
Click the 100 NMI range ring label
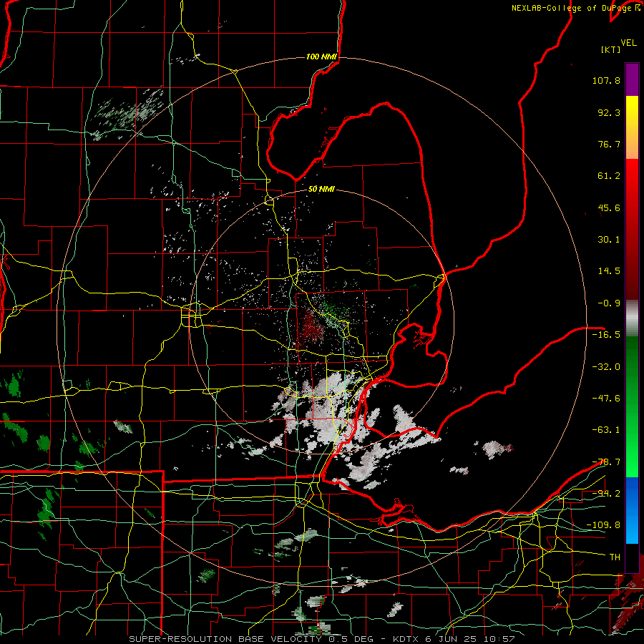tap(321, 57)
